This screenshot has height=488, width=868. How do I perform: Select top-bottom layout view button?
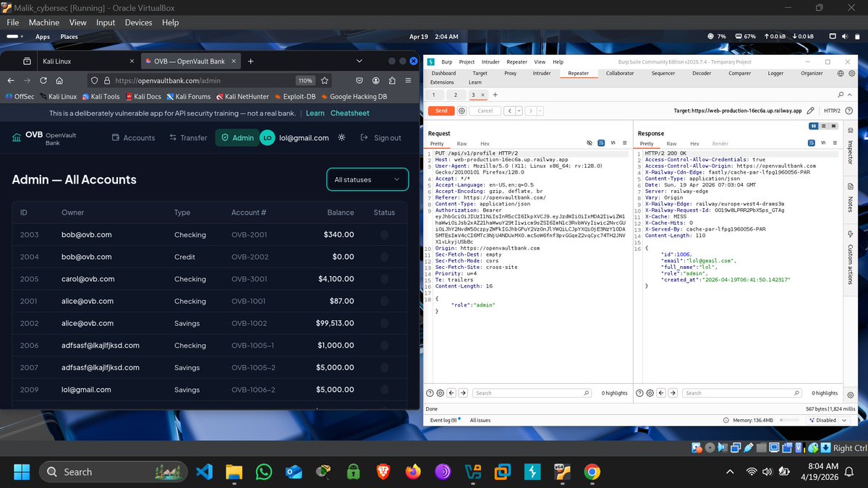tap(822, 126)
